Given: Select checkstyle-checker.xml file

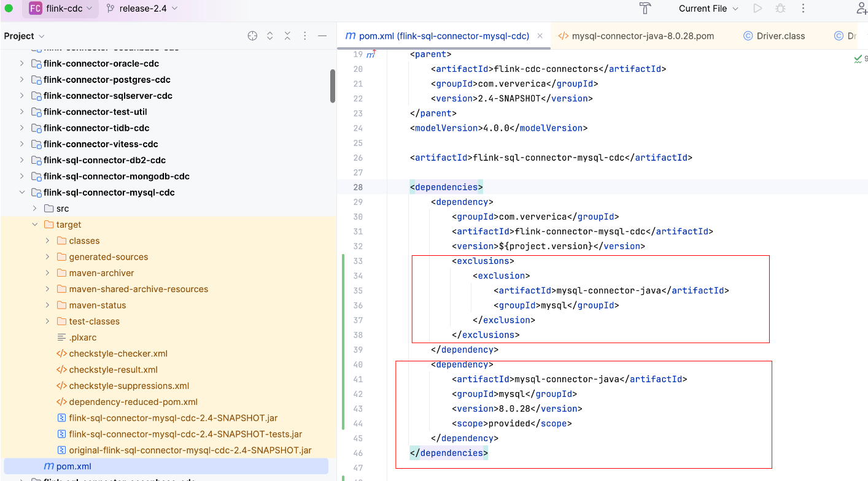Looking at the screenshot, I should coord(118,353).
